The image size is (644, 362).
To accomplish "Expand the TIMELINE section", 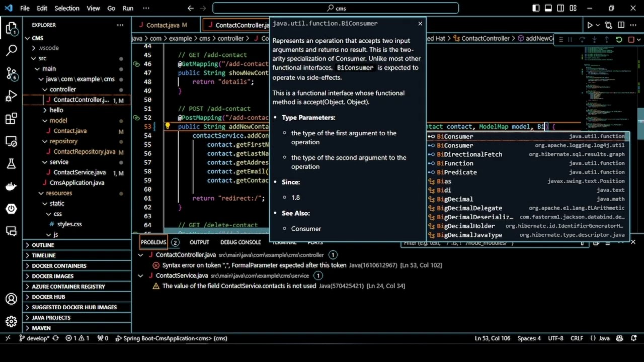I will pyautogui.click(x=76, y=255).
